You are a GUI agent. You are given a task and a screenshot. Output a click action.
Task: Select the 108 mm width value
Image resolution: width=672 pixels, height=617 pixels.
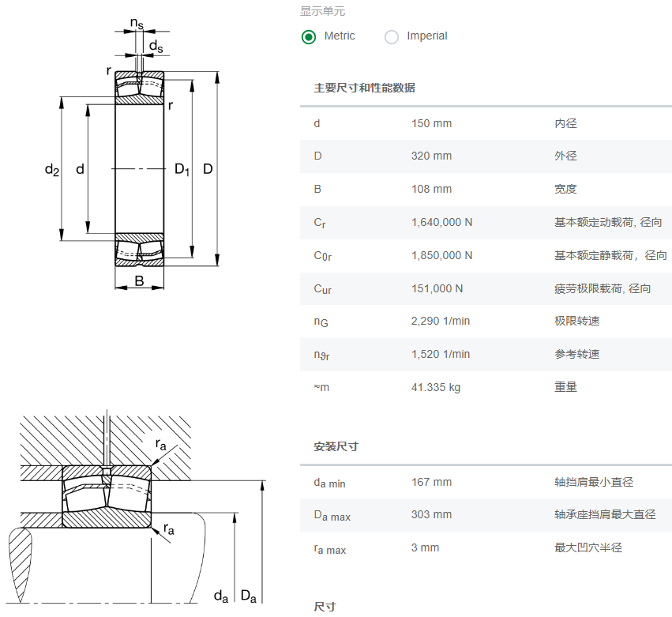[432, 189]
